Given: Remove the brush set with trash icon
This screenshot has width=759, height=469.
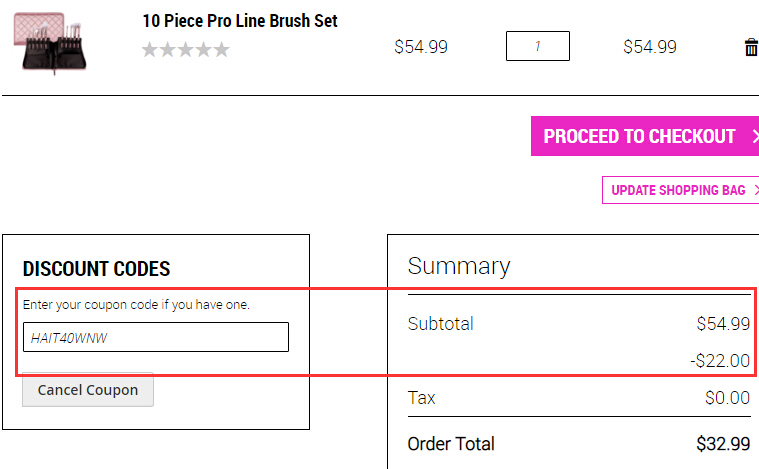Looking at the screenshot, I should (751, 47).
